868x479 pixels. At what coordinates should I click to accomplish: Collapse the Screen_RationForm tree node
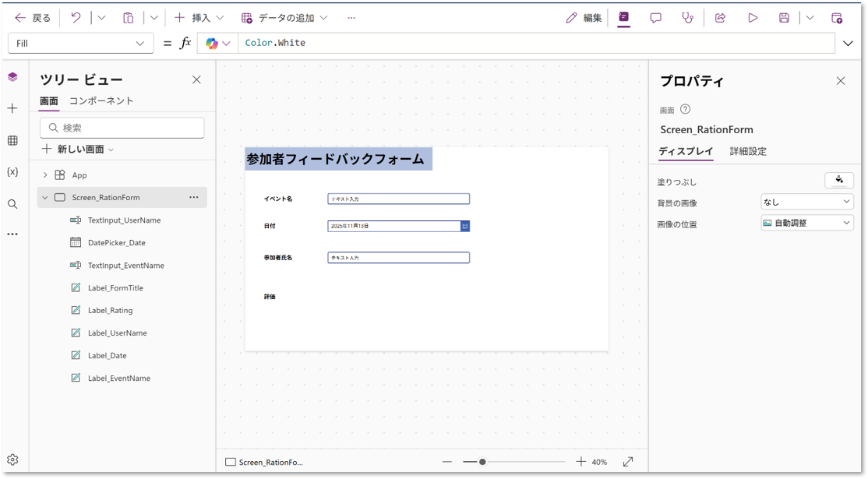tap(45, 198)
